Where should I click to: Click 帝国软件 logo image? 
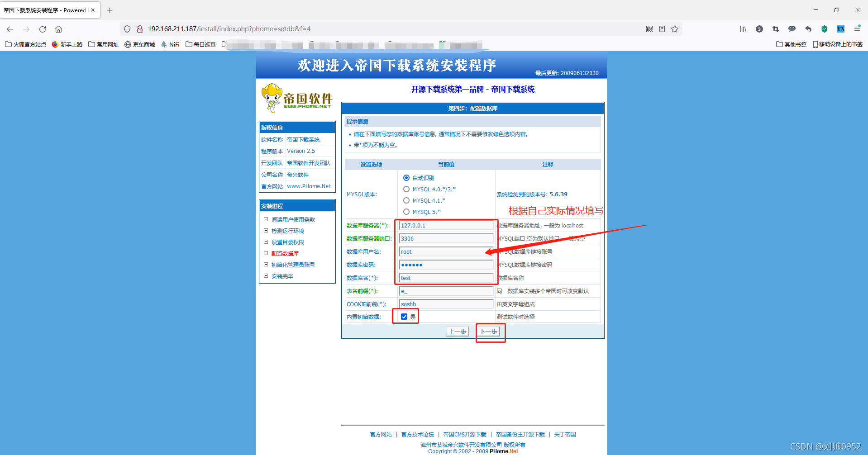(297, 98)
